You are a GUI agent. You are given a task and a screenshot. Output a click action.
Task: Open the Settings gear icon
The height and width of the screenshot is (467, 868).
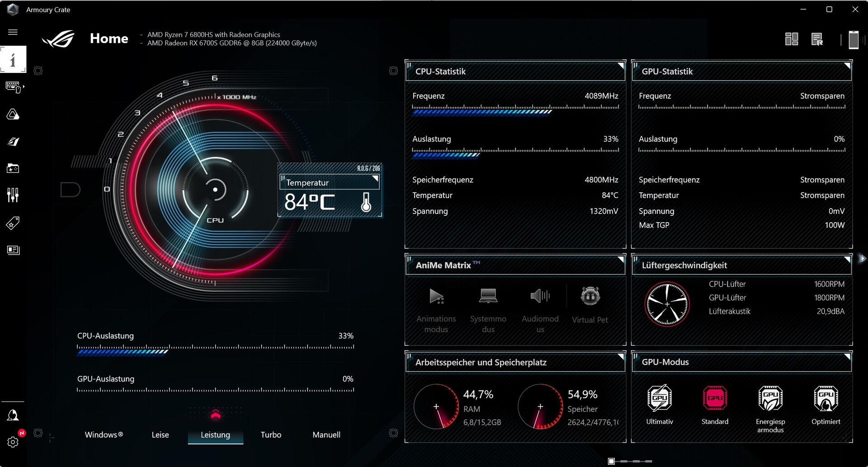pyautogui.click(x=13, y=442)
